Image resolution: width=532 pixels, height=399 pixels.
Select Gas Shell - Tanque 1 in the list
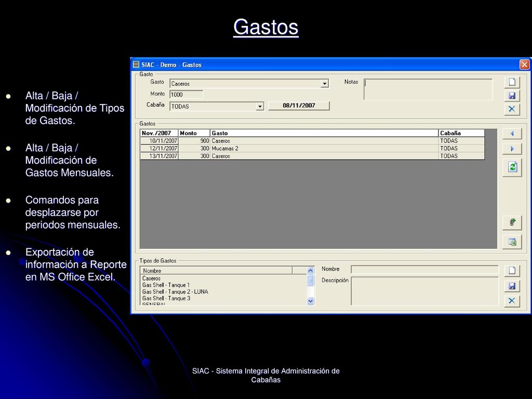pos(166,285)
